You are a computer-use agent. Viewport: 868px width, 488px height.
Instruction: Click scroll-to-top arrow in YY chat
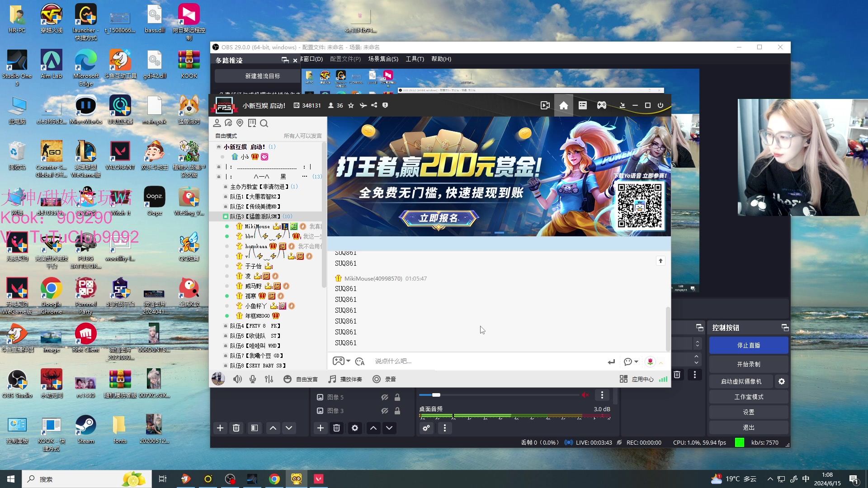tap(660, 261)
